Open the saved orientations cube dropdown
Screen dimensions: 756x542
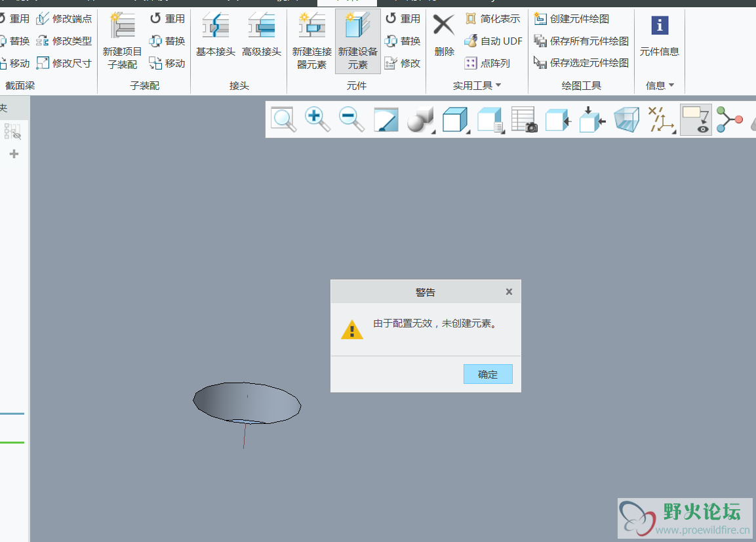(456, 119)
